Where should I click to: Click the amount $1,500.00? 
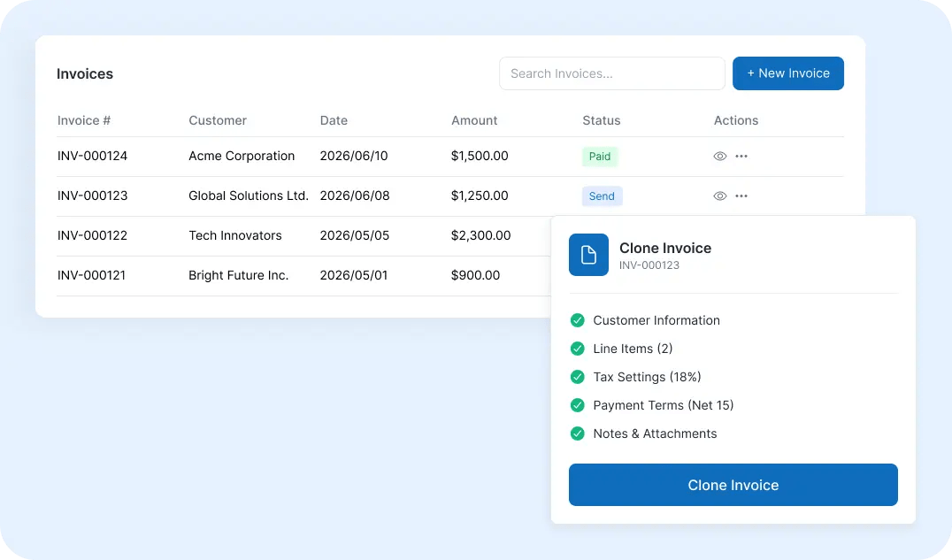click(x=480, y=156)
